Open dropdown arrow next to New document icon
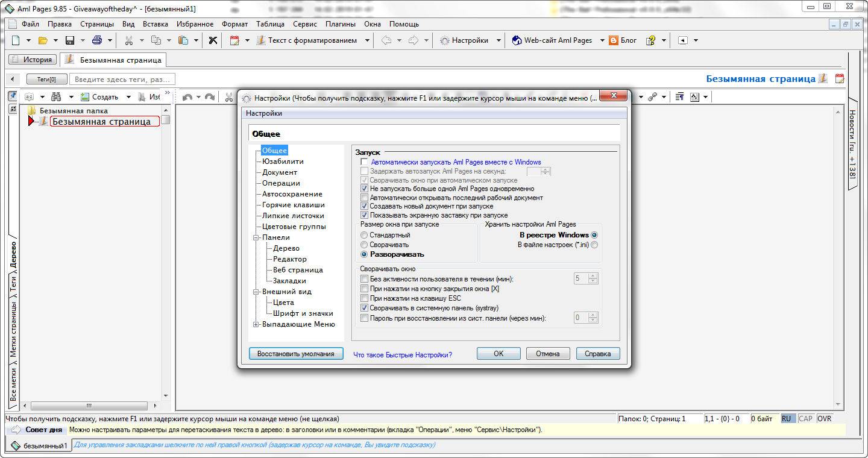This screenshot has width=868, height=458. point(29,40)
